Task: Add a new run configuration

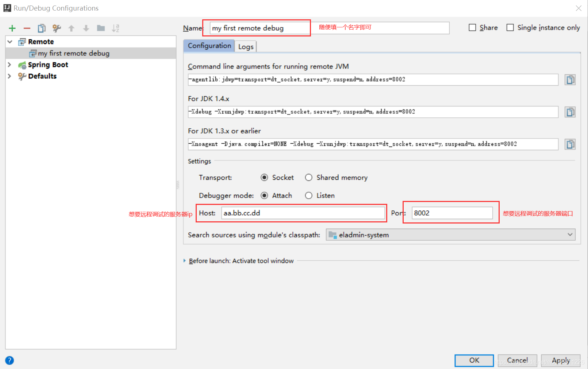Action: (12, 28)
